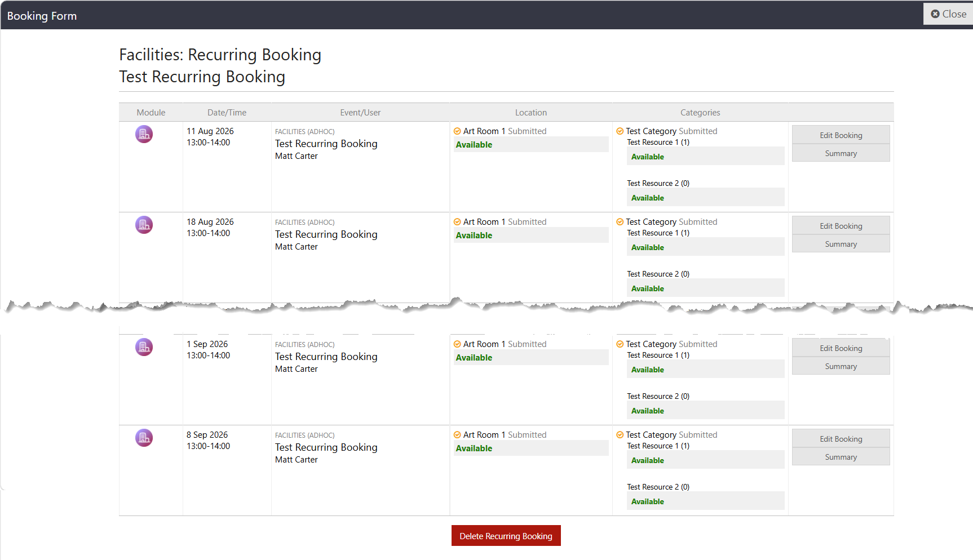Click the facilities module icon for 11 Aug 2026
Viewport: 973px width, 560px height.
coord(144,134)
